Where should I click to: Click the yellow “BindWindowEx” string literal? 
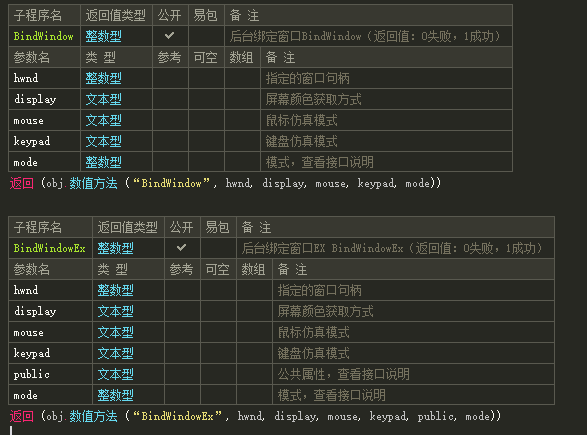click(x=177, y=416)
